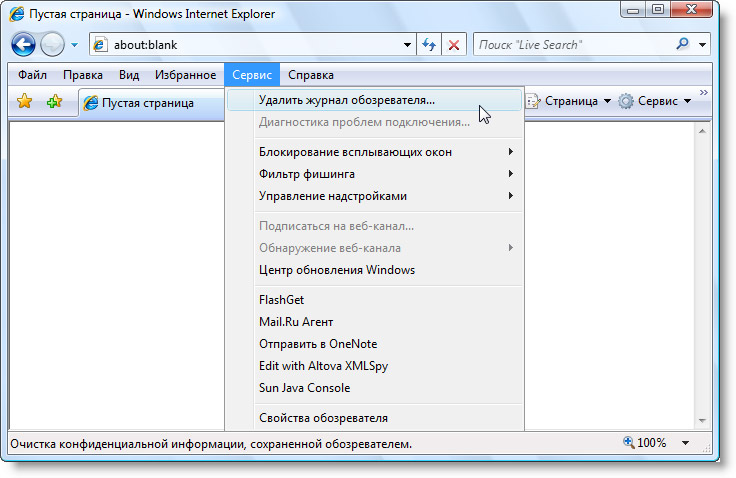Click the red Stop loading button
Image resolution: width=736 pixels, height=478 pixels.
click(x=453, y=45)
